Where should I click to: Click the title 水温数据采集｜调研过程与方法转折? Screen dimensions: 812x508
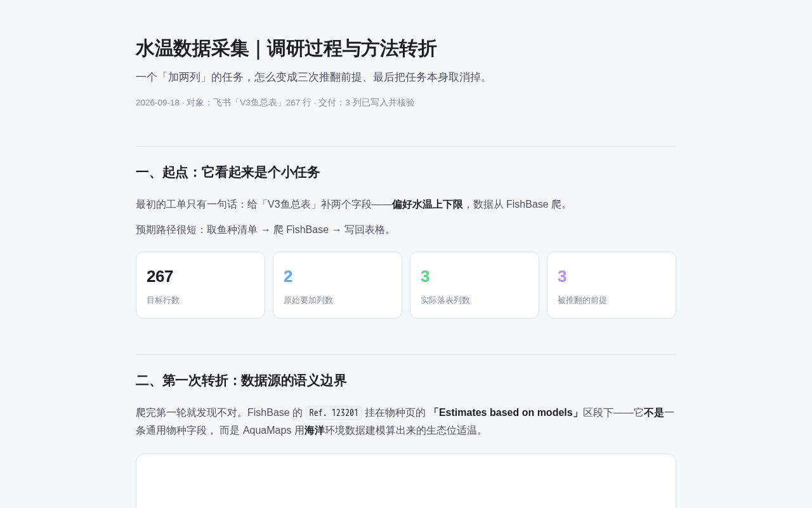(x=286, y=49)
